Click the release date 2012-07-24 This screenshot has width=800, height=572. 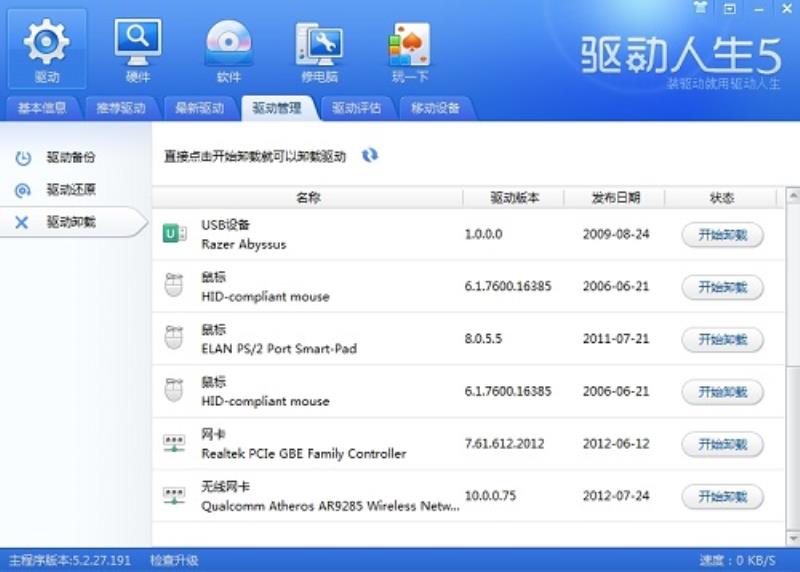tap(616, 495)
